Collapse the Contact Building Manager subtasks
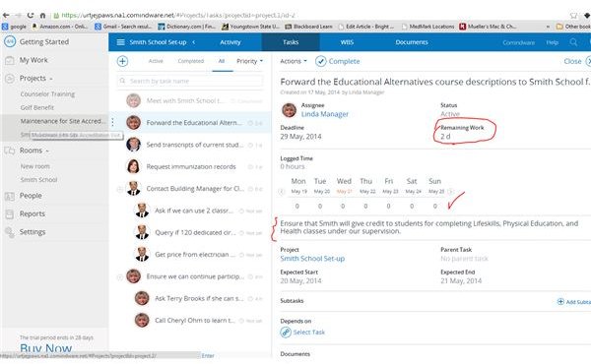 pyautogui.click(x=120, y=189)
